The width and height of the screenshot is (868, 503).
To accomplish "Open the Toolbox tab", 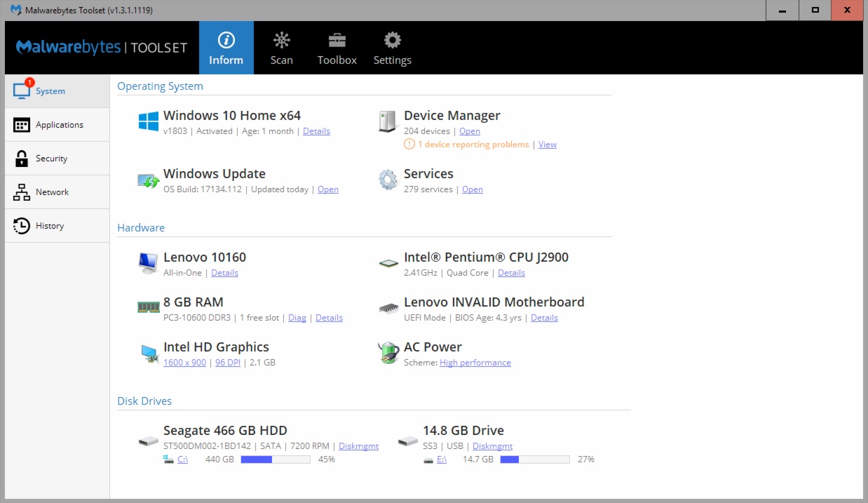I will 337,48.
